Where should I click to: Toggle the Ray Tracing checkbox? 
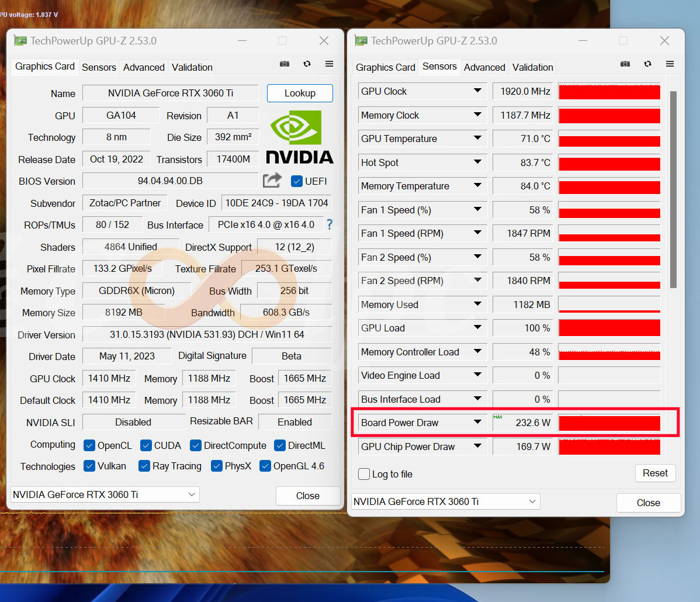coord(144,466)
